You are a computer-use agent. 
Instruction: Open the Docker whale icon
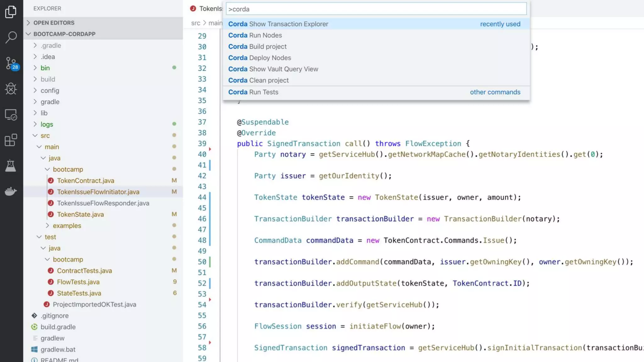coord(11,191)
